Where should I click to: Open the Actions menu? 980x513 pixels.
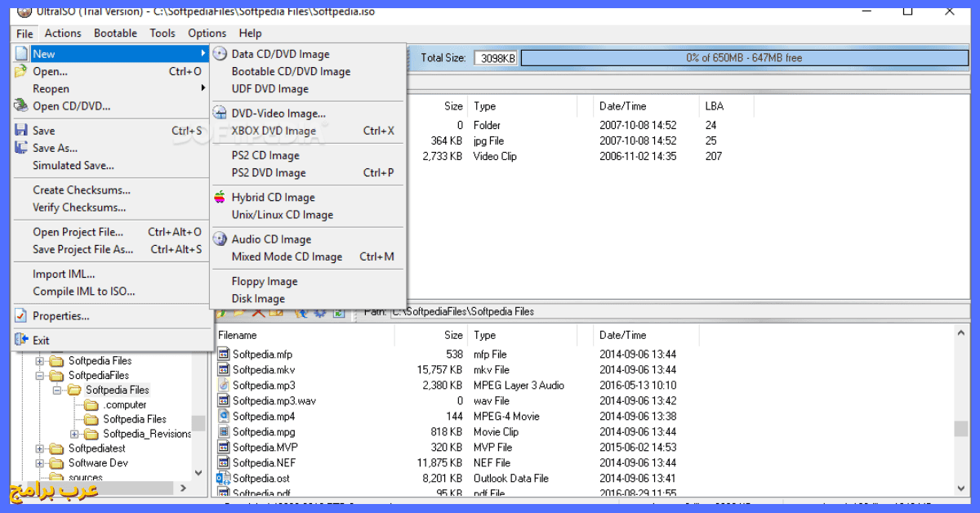(x=63, y=33)
